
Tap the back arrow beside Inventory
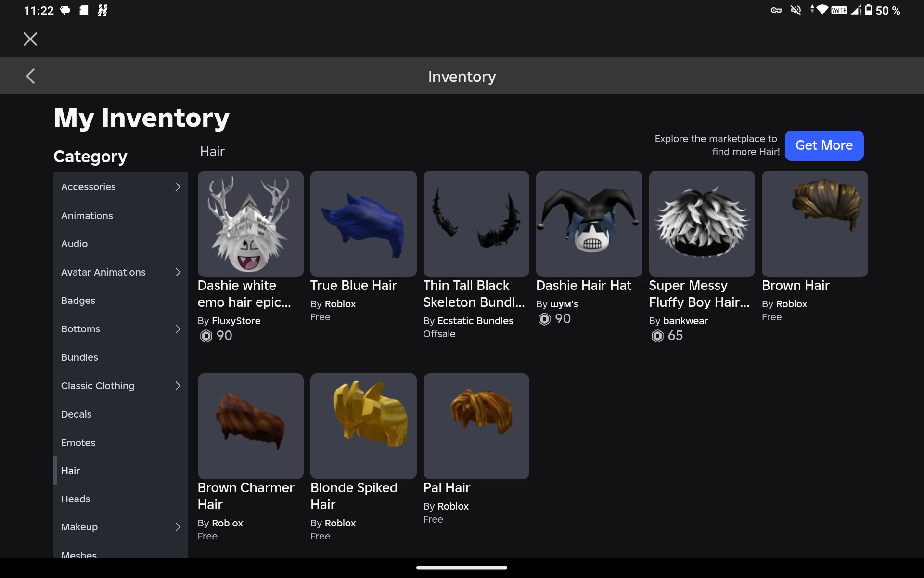30,76
